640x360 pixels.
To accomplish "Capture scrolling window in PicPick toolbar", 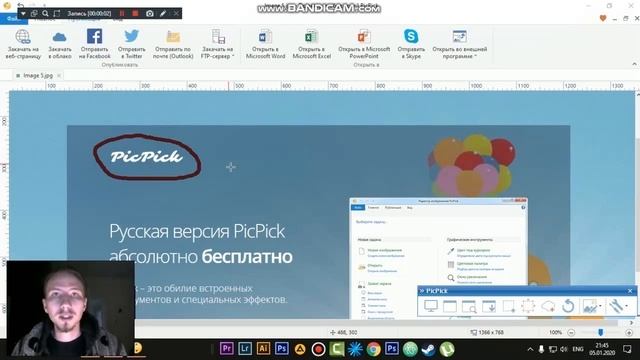I will point(489,306).
